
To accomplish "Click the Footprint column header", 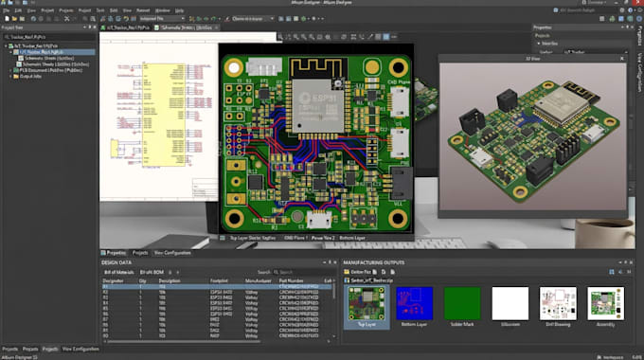I will click(x=219, y=280).
